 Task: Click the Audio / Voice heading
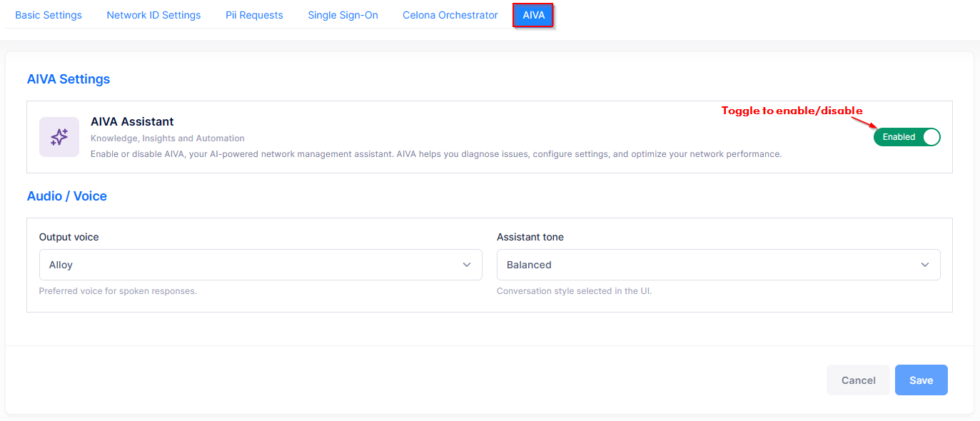(x=67, y=196)
